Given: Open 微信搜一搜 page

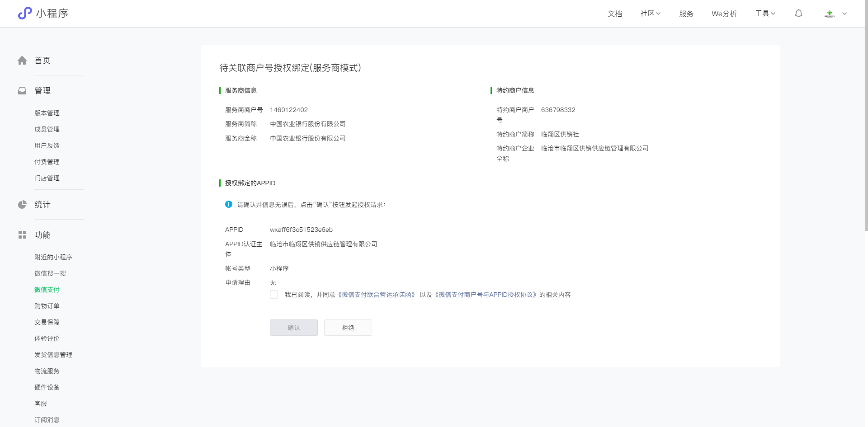Looking at the screenshot, I should tap(50, 273).
